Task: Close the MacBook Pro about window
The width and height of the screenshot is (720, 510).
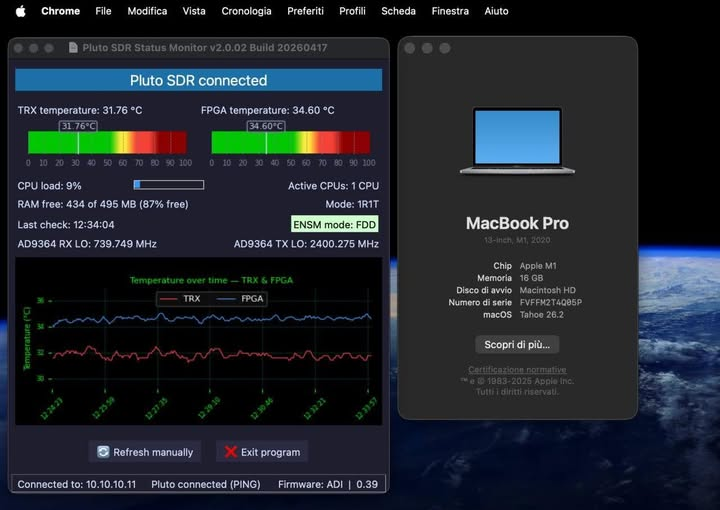Action: [x=410, y=48]
